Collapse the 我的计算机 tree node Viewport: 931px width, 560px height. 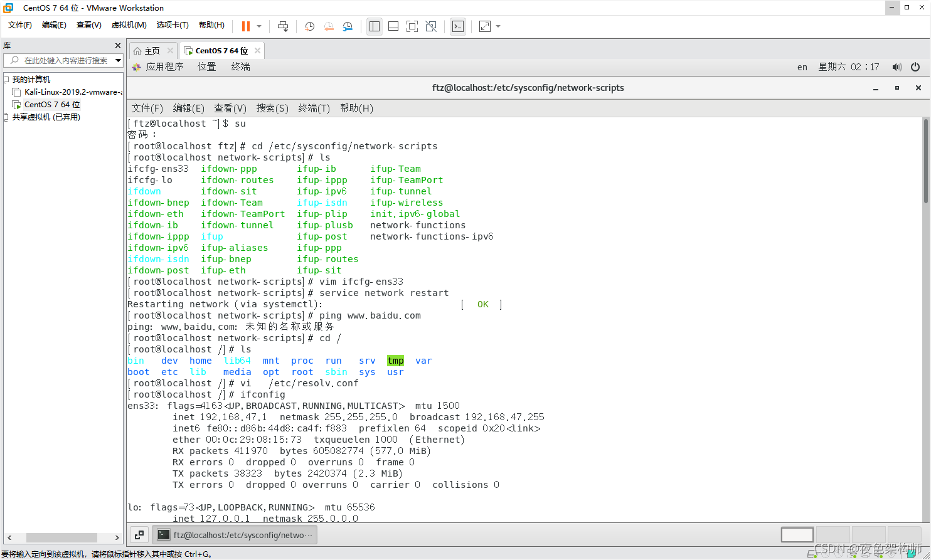(7, 80)
